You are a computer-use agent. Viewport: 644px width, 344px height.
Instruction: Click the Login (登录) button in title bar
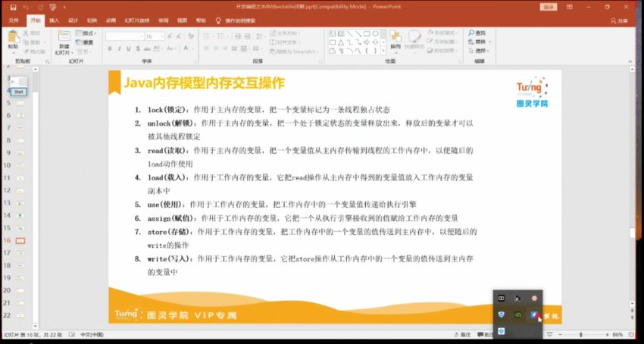click(x=549, y=7)
